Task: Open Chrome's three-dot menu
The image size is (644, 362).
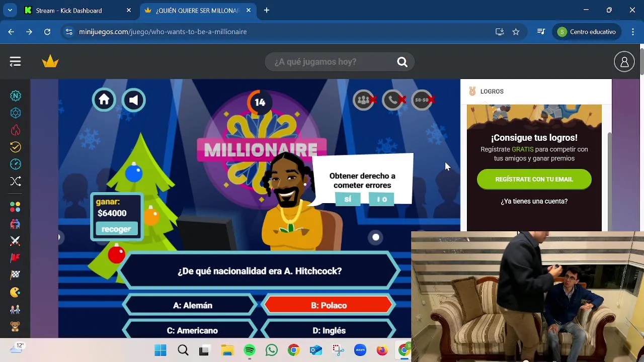Action: (x=633, y=32)
